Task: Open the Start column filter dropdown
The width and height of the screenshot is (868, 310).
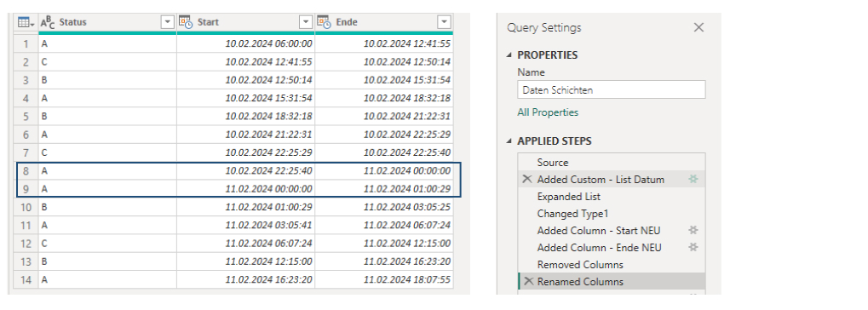Action: [306, 22]
